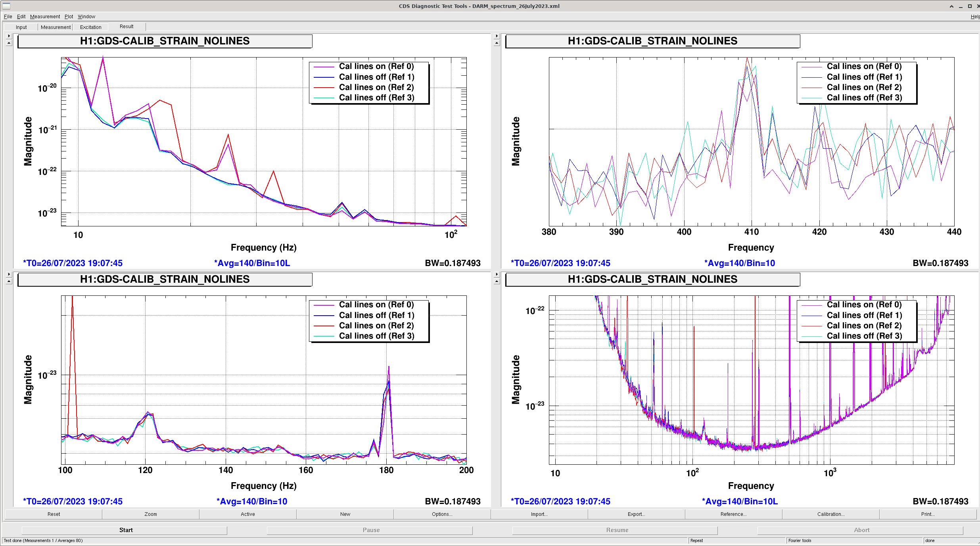Open the Plot menu

(x=69, y=17)
